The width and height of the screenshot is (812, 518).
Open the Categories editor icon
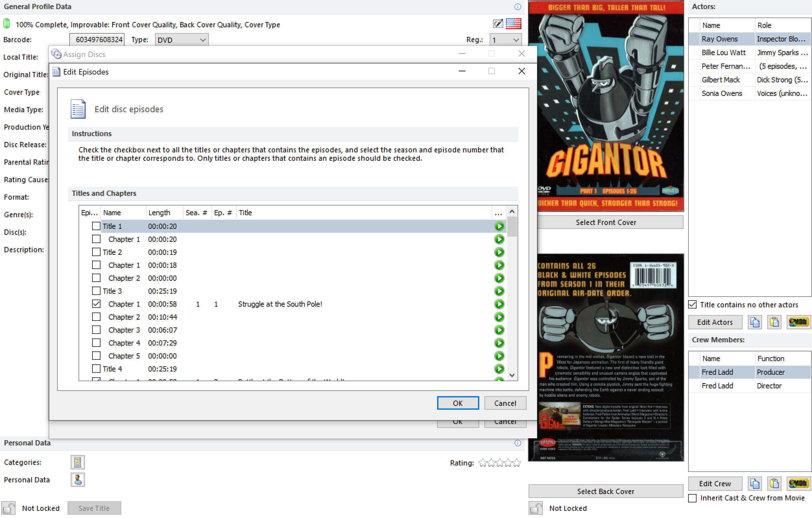click(x=78, y=462)
